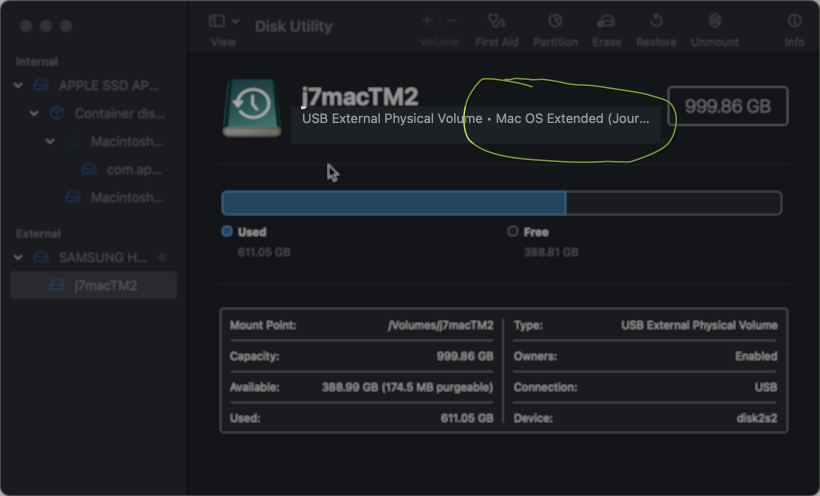Click the blue Used legend swatch
The image size is (820, 496).
pyautogui.click(x=227, y=231)
